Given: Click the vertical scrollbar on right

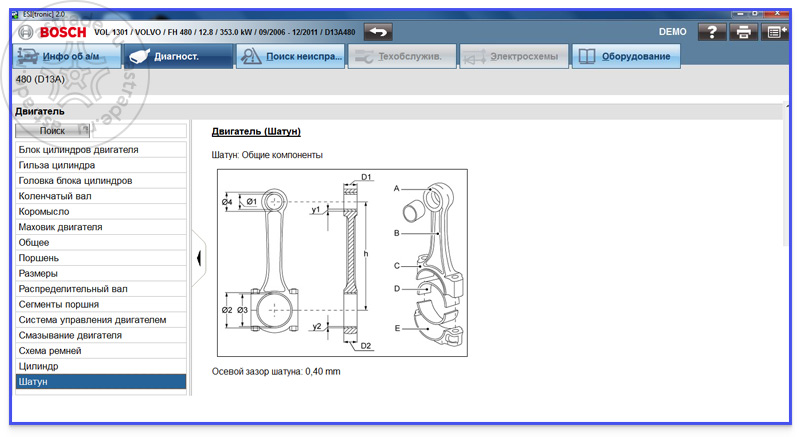Looking at the screenshot, I should tap(786, 173).
